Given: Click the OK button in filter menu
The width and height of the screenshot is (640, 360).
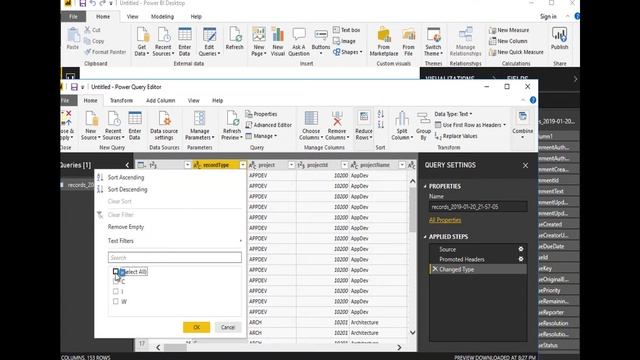Looking at the screenshot, I should tap(196, 327).
